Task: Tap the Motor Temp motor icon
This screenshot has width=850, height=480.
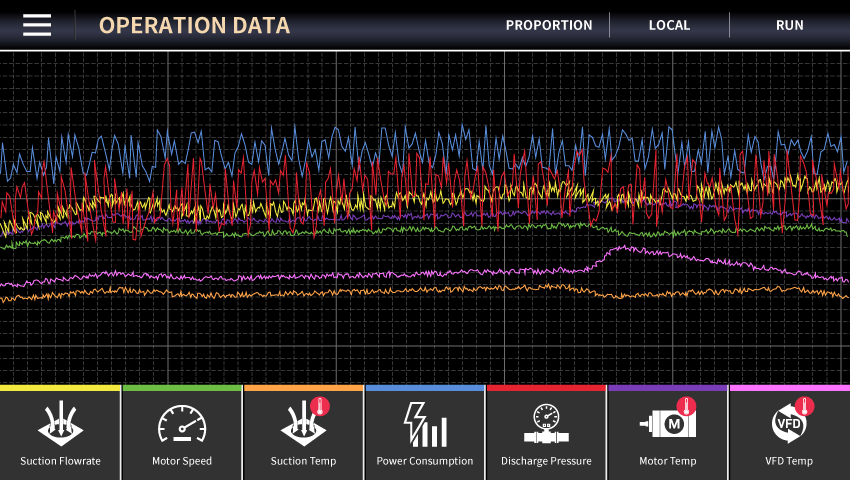Action: click(667, 423)
